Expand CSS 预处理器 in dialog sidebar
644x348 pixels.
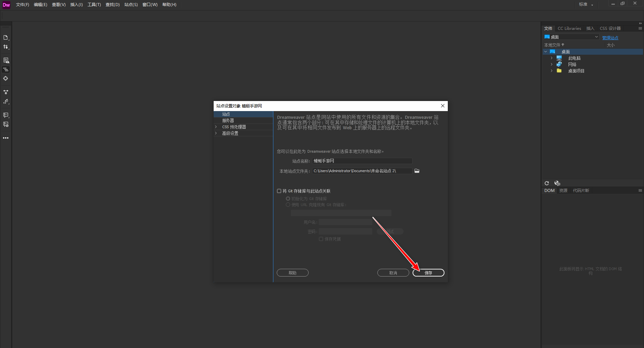pyautogui.click(x=216, y=127)
